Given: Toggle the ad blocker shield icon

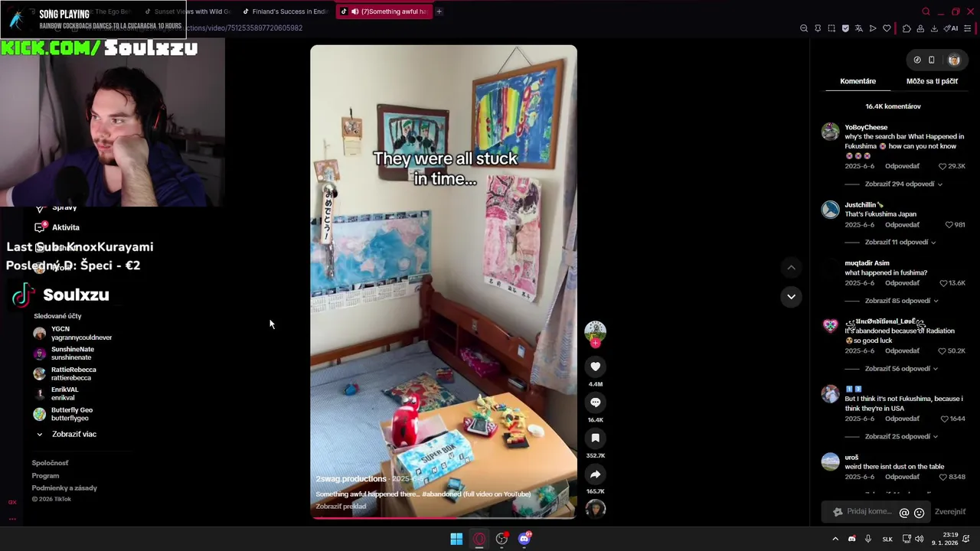Looking at the screenshot, I should 845,28.
